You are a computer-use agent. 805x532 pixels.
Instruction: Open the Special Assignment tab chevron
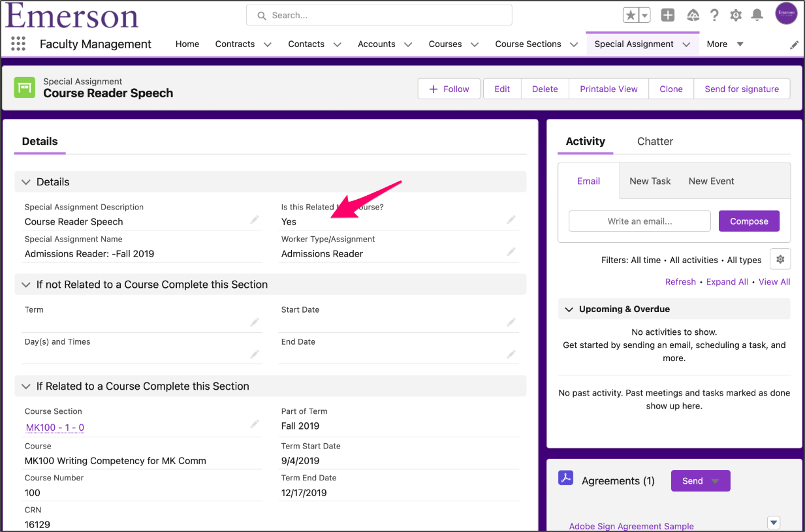pos(686,44)
